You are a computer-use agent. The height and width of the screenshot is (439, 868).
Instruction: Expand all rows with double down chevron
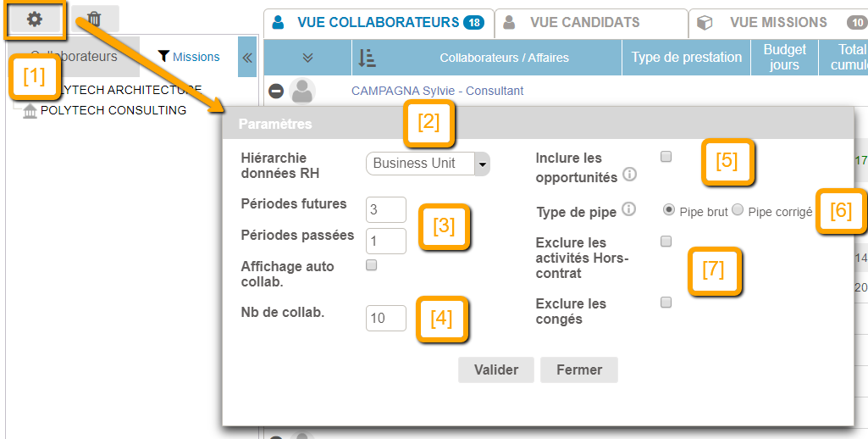tap(307, 58)
